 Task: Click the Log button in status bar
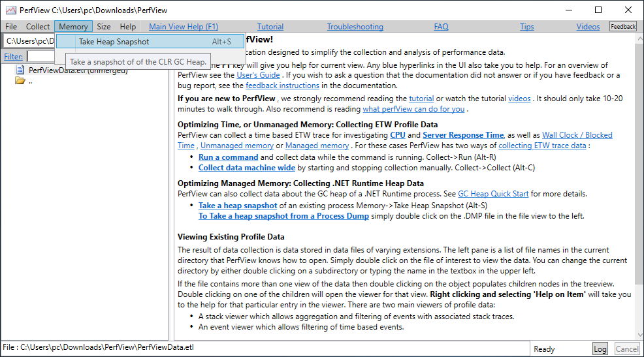(x=600, y=349)
